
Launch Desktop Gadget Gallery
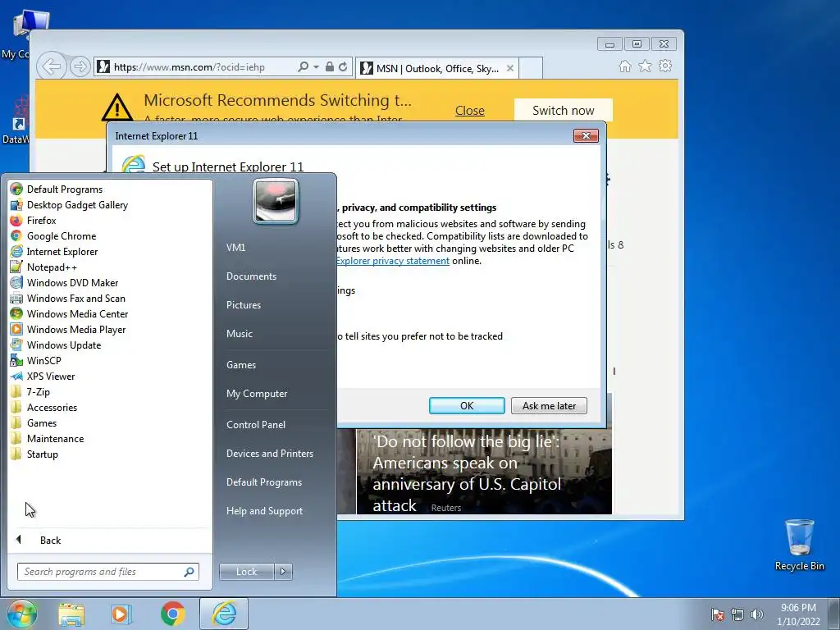70,204
